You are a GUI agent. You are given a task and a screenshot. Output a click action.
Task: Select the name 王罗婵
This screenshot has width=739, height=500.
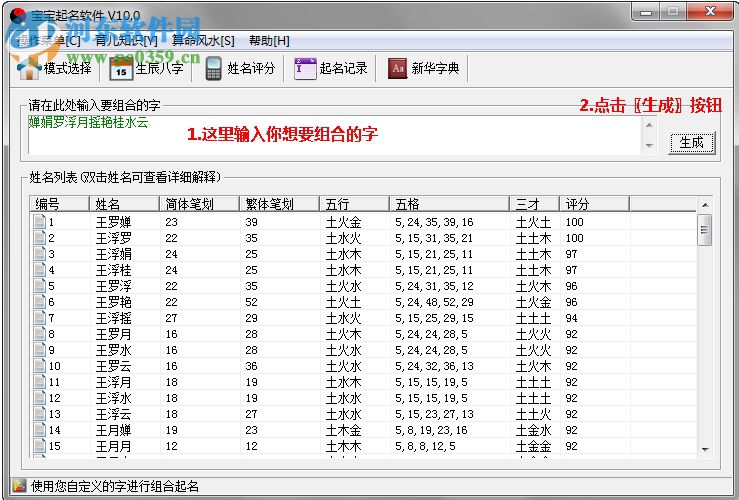tap(114, 222)
